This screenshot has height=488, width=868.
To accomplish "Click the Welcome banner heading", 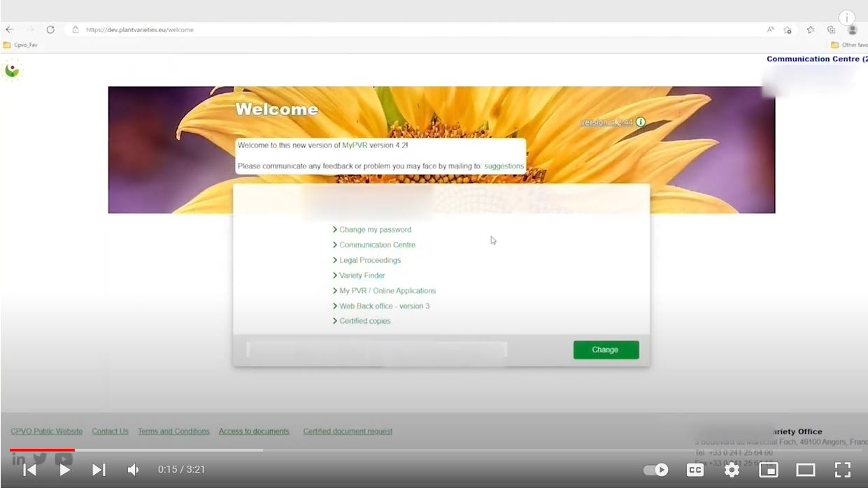I will tap(276, 109).
